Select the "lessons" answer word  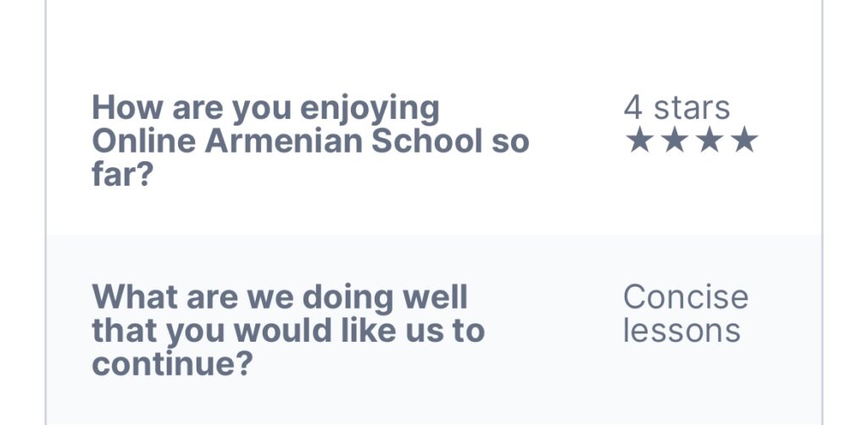tap(682, 330)
